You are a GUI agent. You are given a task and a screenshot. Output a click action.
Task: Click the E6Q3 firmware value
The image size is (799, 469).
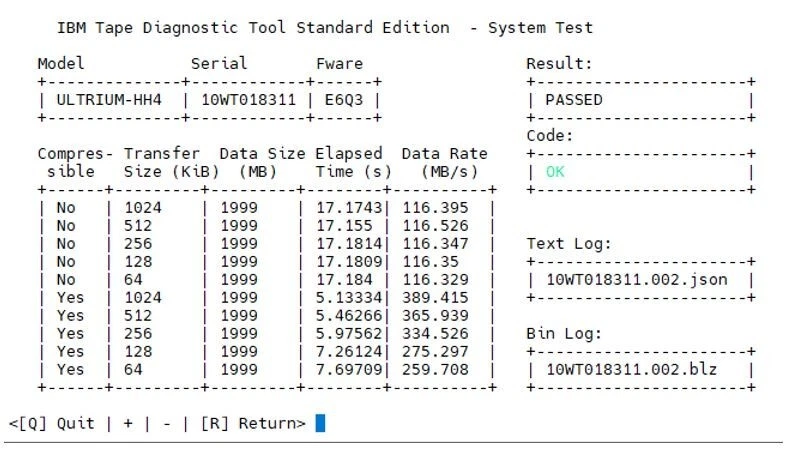click(x=343, y=99)
